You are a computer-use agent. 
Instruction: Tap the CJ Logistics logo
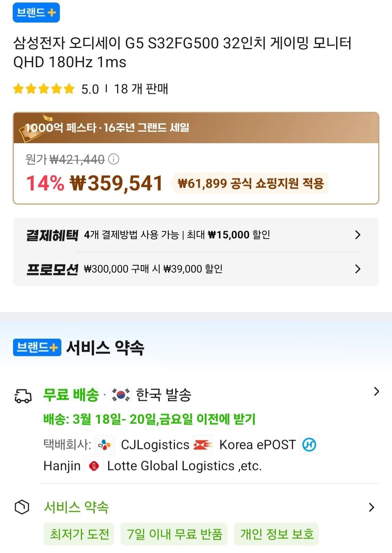(105, 445)
